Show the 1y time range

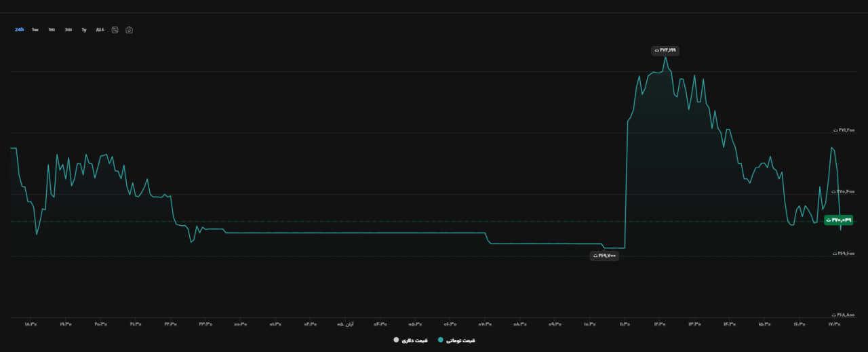[x=84, y=30]
